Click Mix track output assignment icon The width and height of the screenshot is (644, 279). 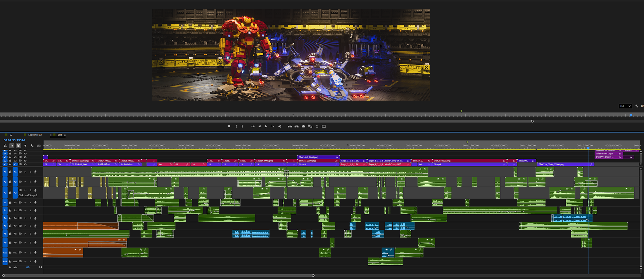tap(41, 267)
